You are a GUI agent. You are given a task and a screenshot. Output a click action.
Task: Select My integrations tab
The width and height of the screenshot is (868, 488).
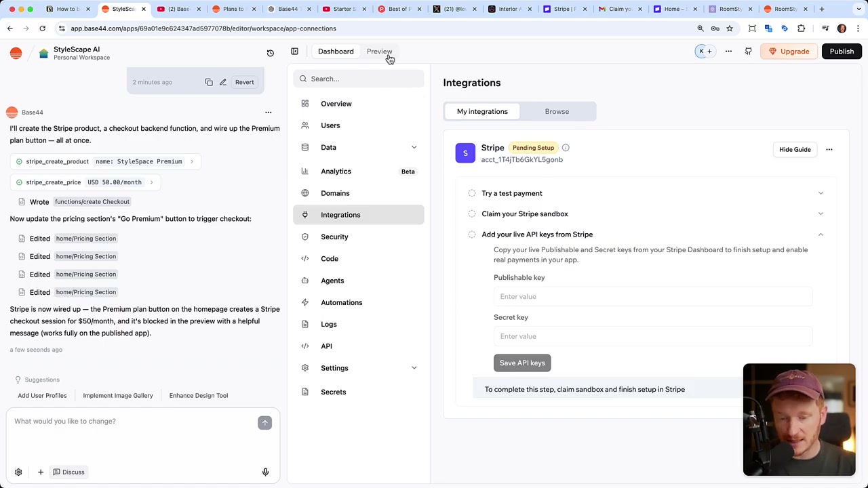(x=482, y=111)
